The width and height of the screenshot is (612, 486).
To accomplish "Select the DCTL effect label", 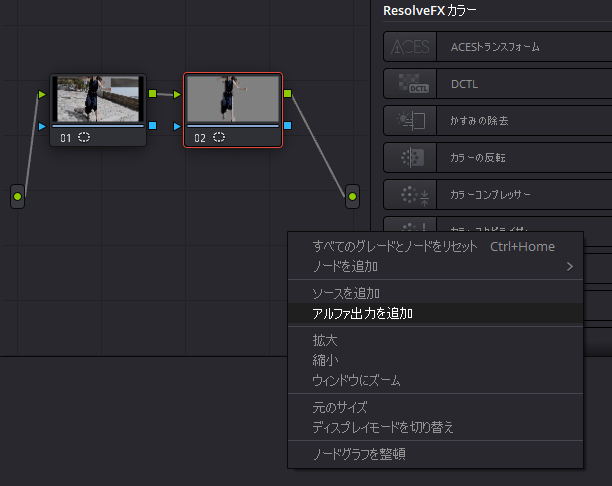I will tap(464, 84).
